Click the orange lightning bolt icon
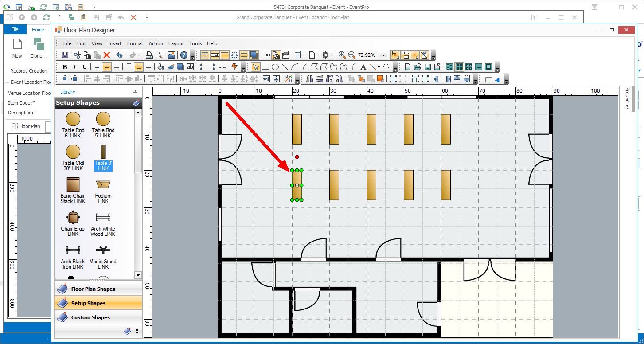This screenshot has width=644, height=344. [x=234, y=67]
